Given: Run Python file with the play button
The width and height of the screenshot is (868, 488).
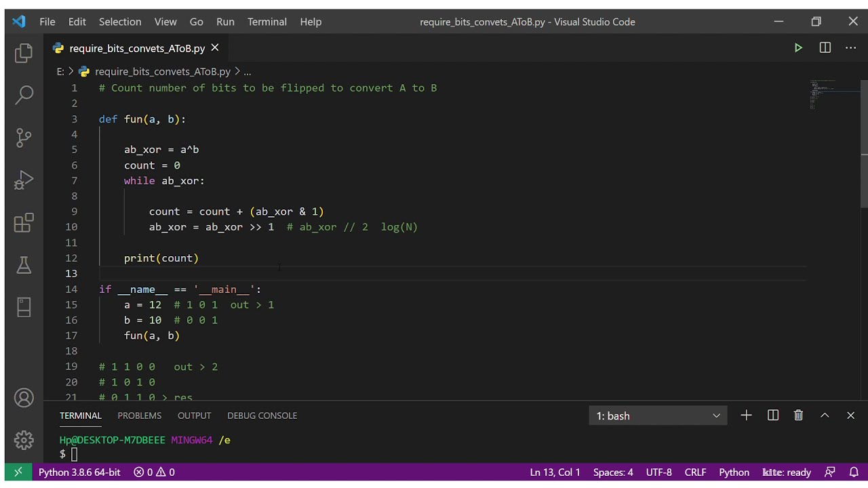Looking at the screenshot, I should [x=798, y=48].
